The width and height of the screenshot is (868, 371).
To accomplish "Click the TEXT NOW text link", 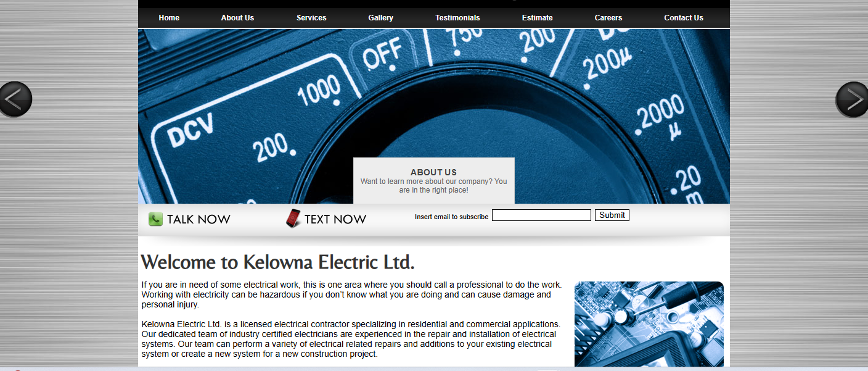I will (x=335, y=219).
